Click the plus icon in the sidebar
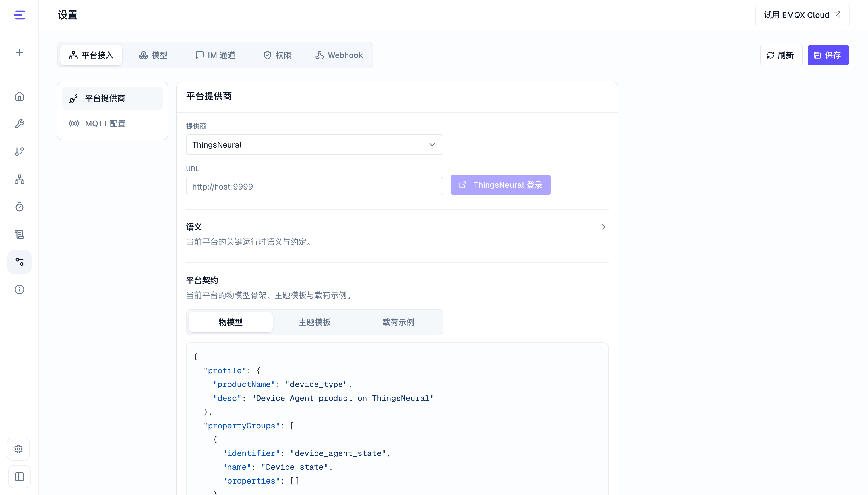This screenshot has height=495, width=868. click(x=19, y=52)
